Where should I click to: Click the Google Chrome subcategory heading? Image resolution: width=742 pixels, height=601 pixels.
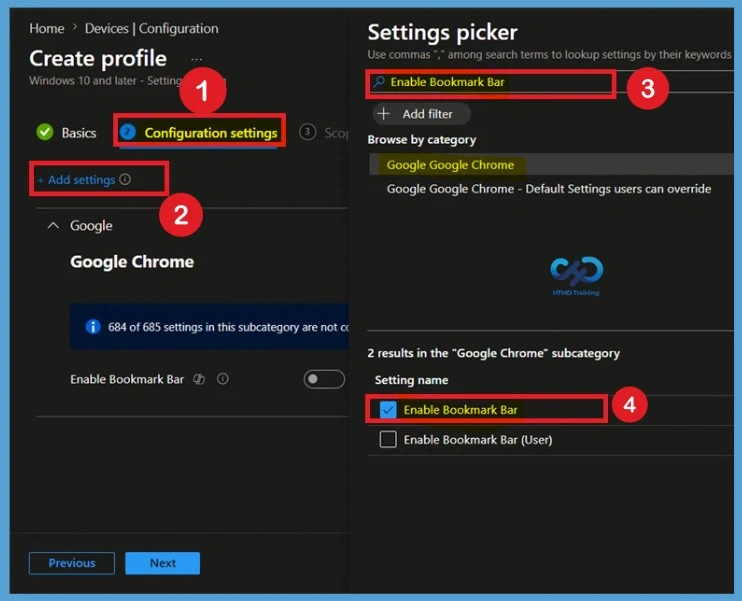coord(132,262)
